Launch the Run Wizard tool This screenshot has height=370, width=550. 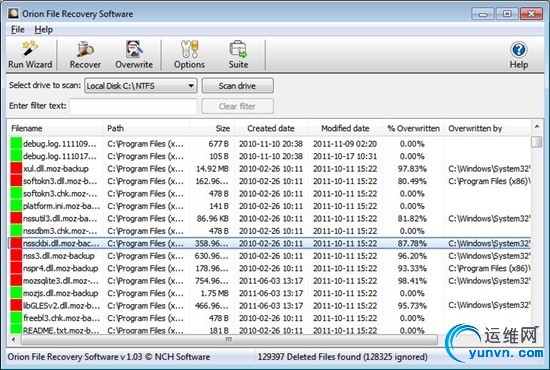30,55
